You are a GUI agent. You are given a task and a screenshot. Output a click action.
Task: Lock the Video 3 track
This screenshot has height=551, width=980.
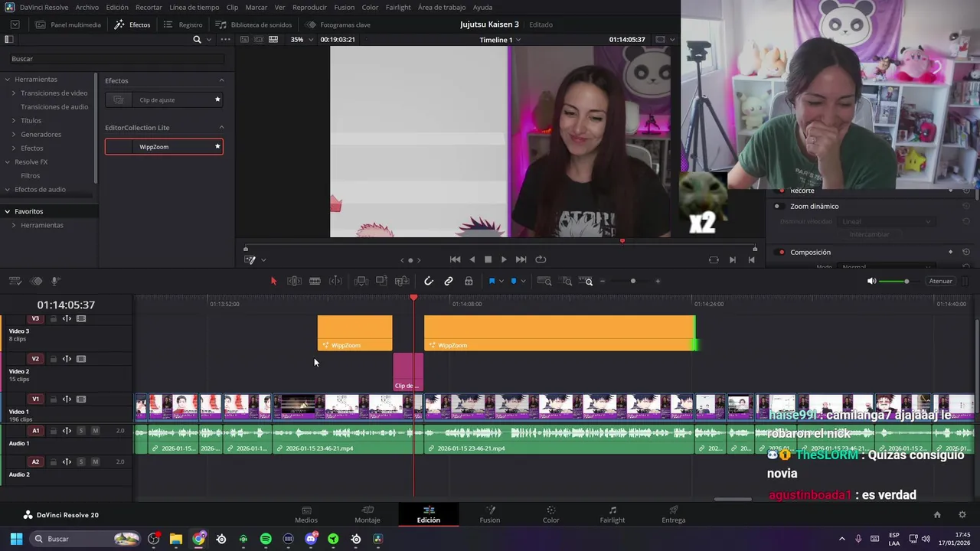(x=53, y=318)
